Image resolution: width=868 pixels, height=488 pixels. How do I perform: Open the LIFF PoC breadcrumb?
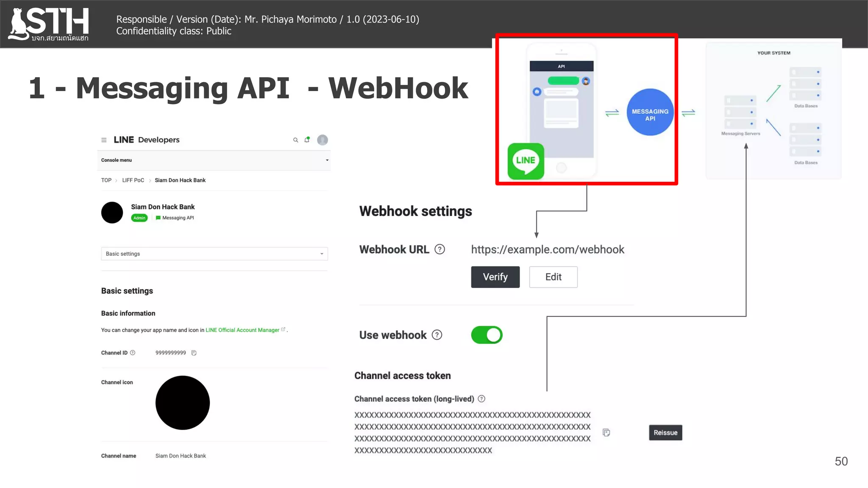pos(133,180)
